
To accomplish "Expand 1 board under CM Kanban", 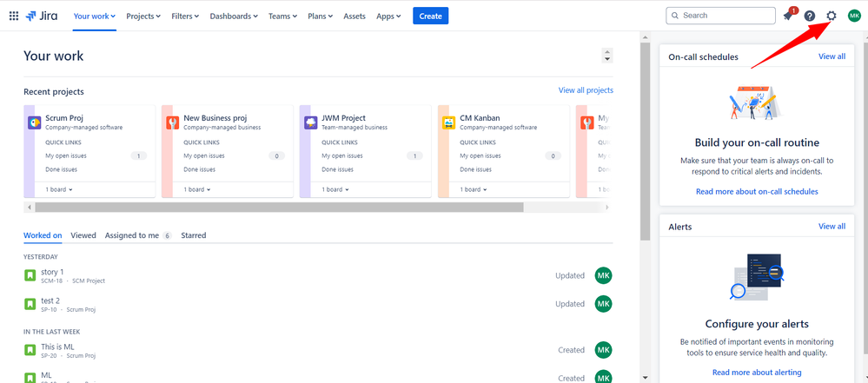I will point(474,189).
